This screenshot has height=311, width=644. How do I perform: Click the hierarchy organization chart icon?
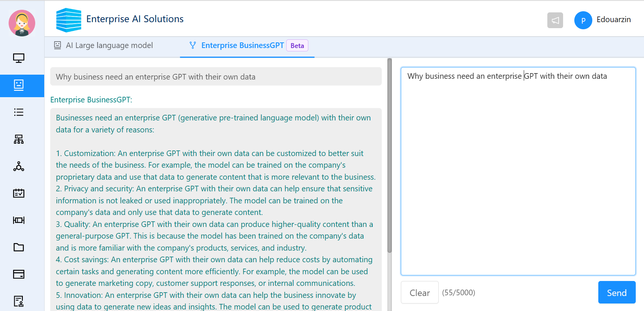point(19,139)
